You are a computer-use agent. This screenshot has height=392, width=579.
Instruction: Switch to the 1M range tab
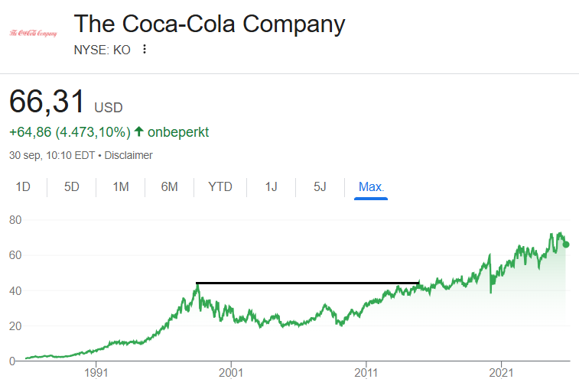click(x=120, y=187)
